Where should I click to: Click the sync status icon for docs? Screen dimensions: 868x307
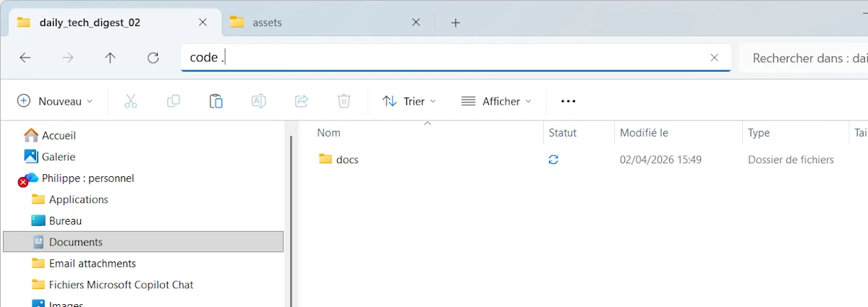click(x=553, y=160)
